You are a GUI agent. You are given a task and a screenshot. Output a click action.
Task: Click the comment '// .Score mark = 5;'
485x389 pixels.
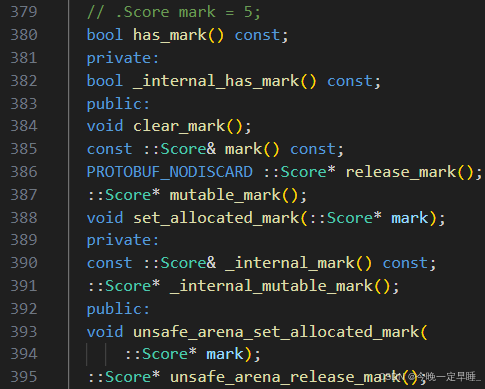point(173,12)
